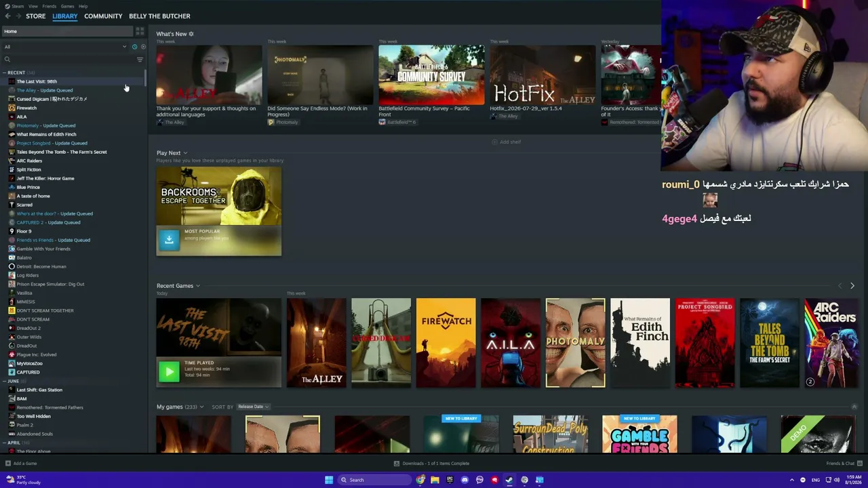868x488 pixels.
Task: Select Blue Prince in the sidebar
Action: point(28,187)
